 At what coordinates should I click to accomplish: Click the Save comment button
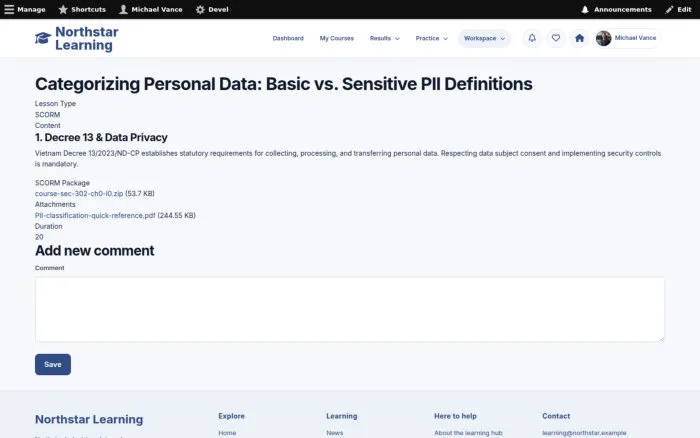[x=53, y=364]
